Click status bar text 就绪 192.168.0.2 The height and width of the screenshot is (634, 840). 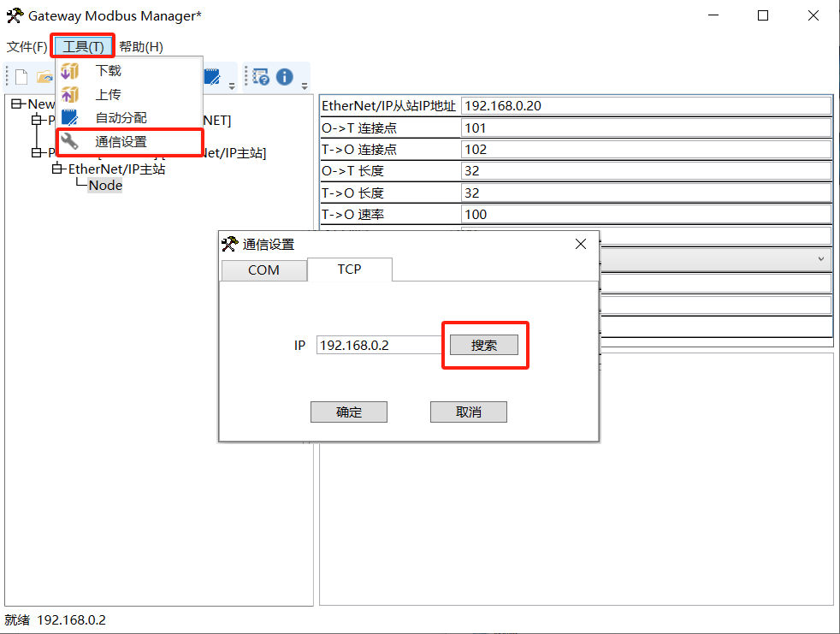[x=56, y=620]
